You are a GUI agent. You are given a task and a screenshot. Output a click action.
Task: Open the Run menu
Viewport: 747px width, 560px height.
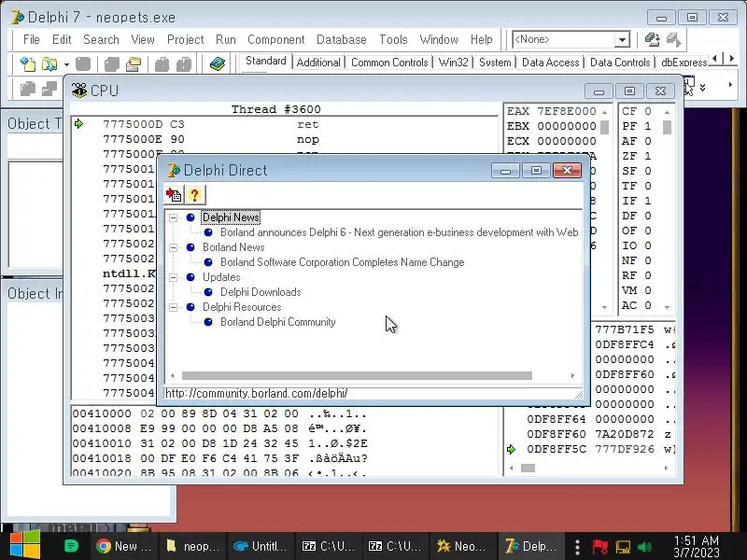[x=226, y=39]
